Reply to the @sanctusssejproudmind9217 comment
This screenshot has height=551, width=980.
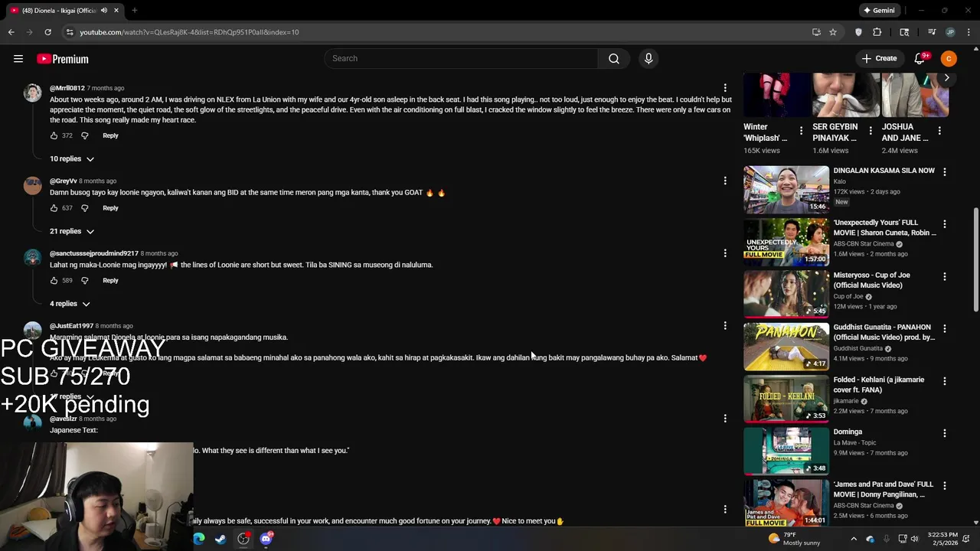click(110, 281)
